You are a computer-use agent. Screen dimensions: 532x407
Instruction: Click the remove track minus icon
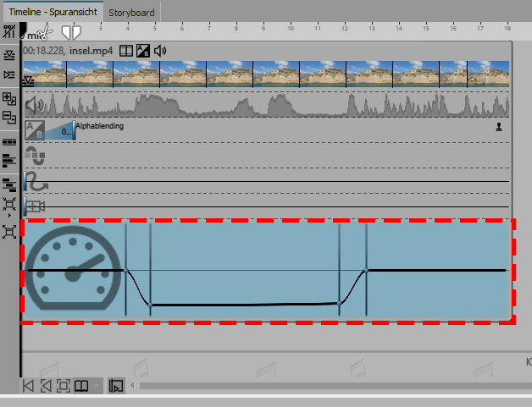coord(9,118)
